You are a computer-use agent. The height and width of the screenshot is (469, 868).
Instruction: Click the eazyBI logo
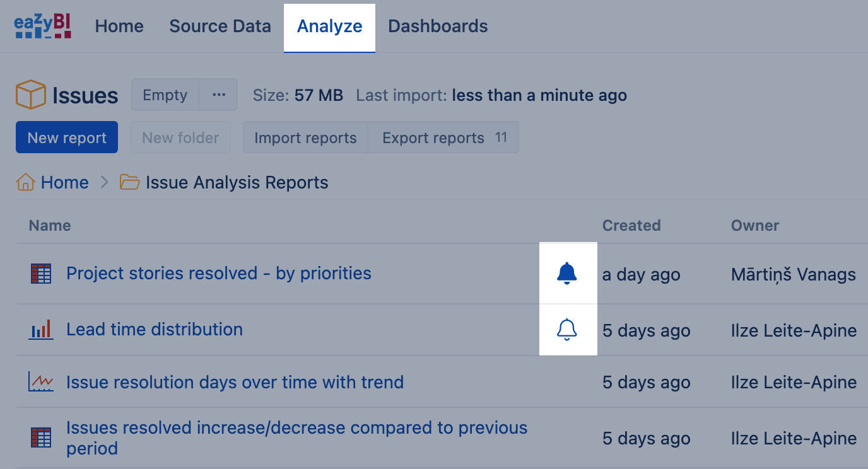tap(42, 26)
